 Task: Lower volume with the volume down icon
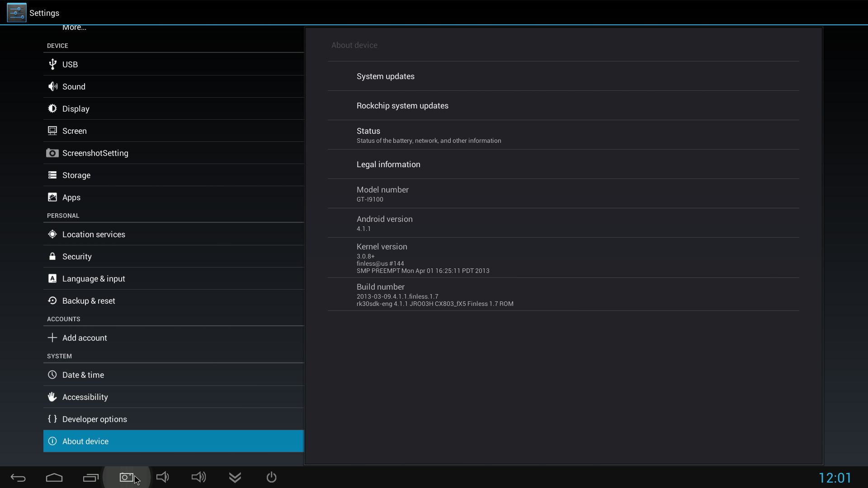(x=163, y=477)
